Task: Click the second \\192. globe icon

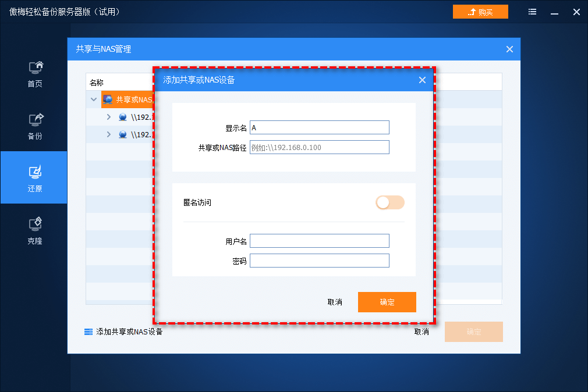Action: 123,134
